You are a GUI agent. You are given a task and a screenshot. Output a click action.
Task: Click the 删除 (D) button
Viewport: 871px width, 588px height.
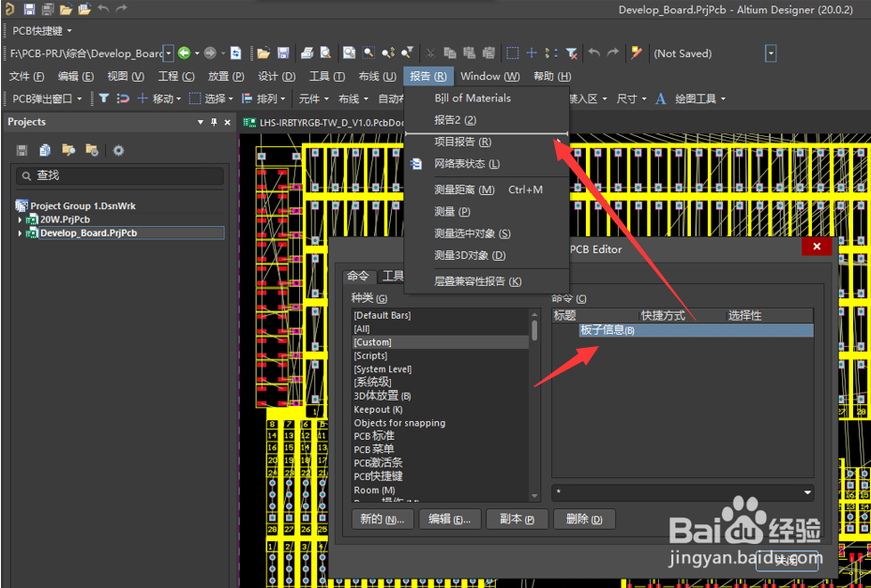coord(584,520)
